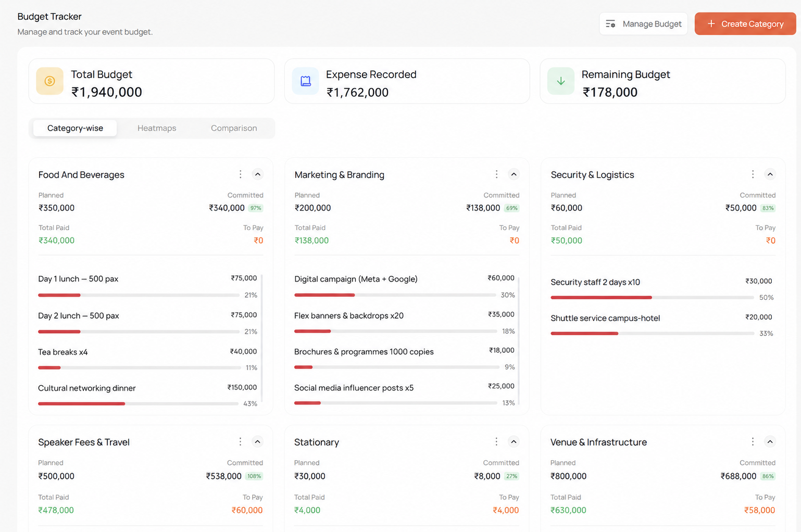Click the plus icon in Create Category
The height and width of the screenshot is (532, 801).
click(711, 23)
